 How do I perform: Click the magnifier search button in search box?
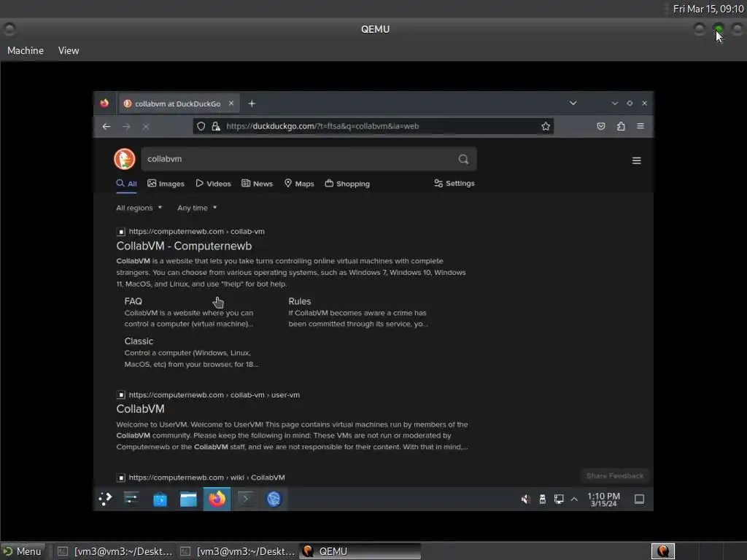click(463, 159)
